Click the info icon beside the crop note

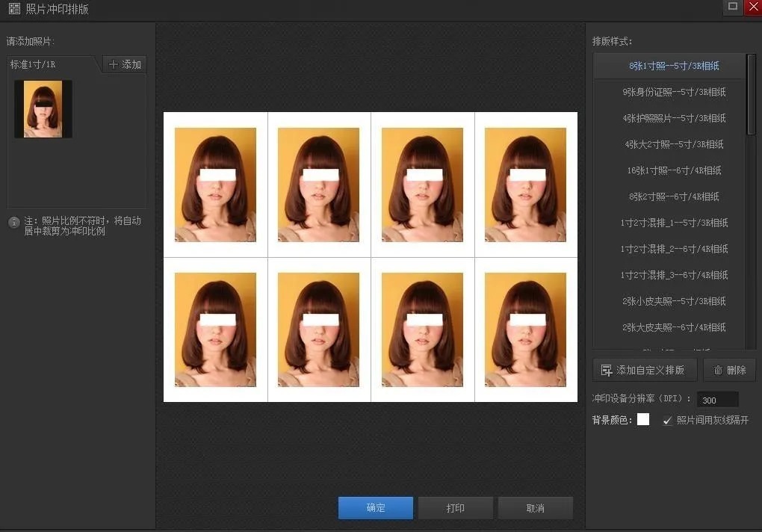(13, 223)
